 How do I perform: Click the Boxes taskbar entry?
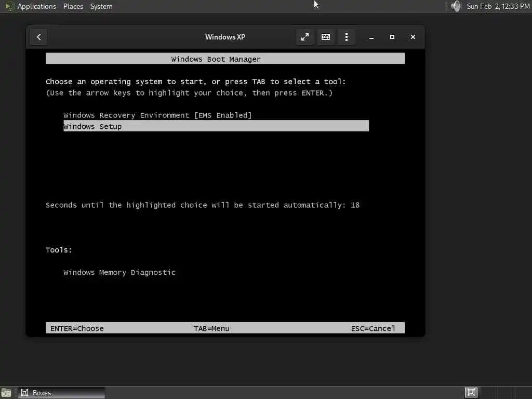(x=62, y=393)
